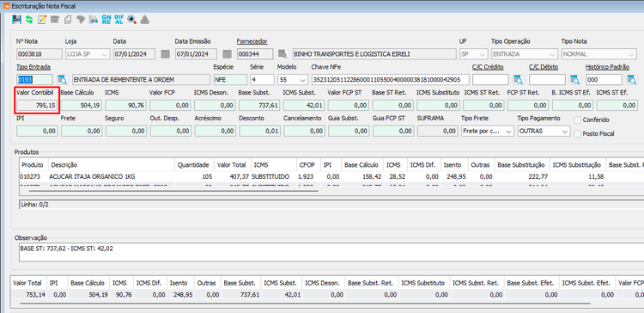This screenshot has width=644, height=313.
Task: Select row ACUCAR ITAJA ORGANICO 1KG
Action: pyautogui.click(x=331, y=176)
